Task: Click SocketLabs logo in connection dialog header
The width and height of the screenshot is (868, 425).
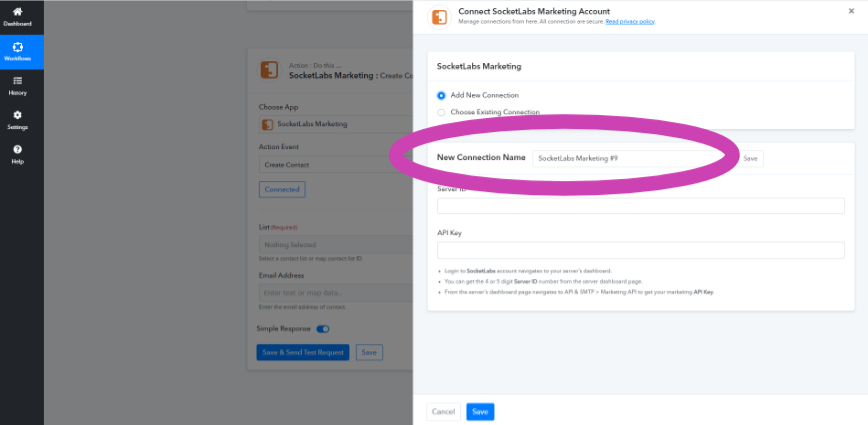Action: (440, 17)
